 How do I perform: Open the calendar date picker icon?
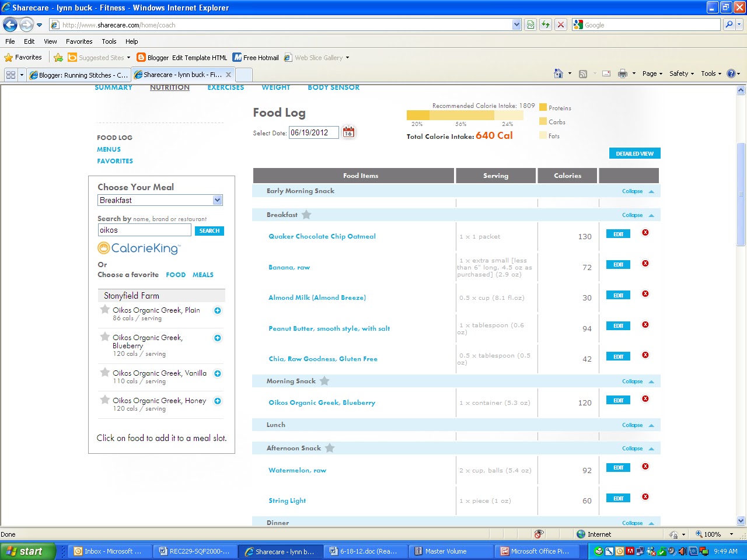point(348,132)
